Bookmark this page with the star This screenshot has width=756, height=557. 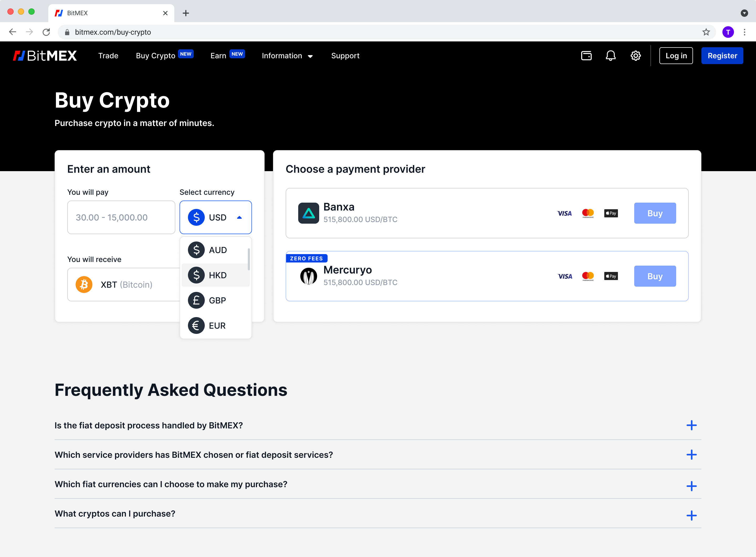(x=706, y=32)
